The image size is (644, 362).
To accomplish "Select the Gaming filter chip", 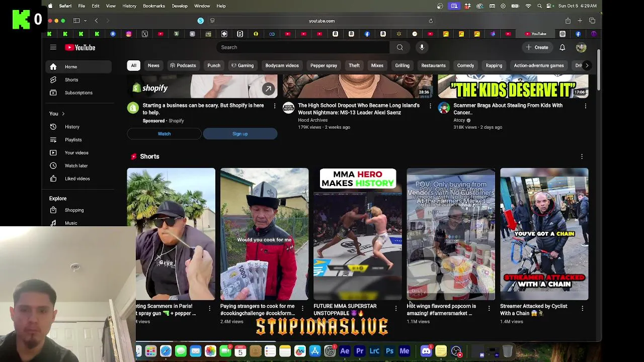I will (x=242, y=65).
